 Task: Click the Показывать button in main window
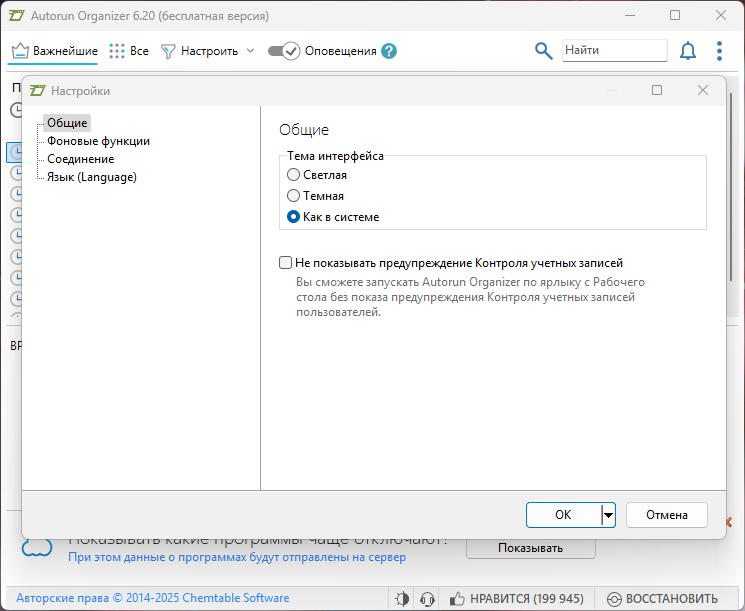click(531, 548)
